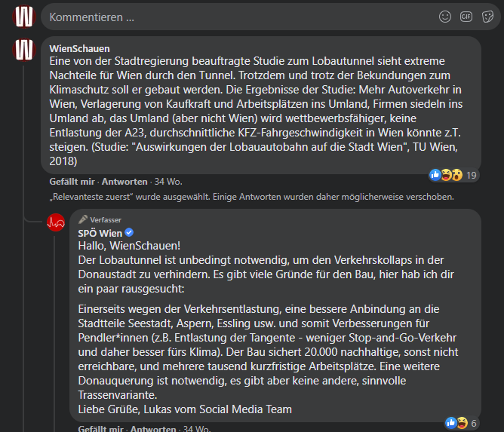The width and height of the screenshot is (504, 432).
Task: Reply to WienSchauen's comment via Antworten
Action: coord(124,182)
